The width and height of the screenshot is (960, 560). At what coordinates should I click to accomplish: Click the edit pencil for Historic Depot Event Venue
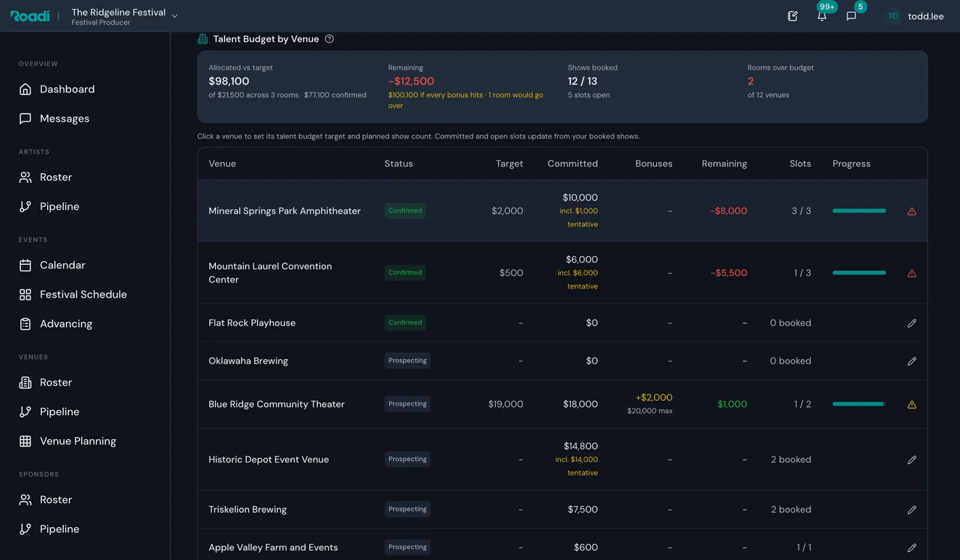tap(912, 460)
